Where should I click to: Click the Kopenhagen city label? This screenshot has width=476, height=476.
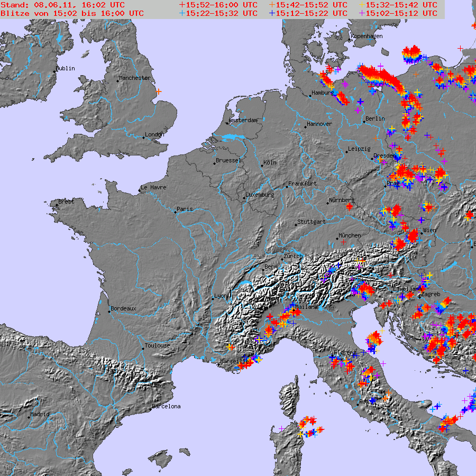point(367,36)
